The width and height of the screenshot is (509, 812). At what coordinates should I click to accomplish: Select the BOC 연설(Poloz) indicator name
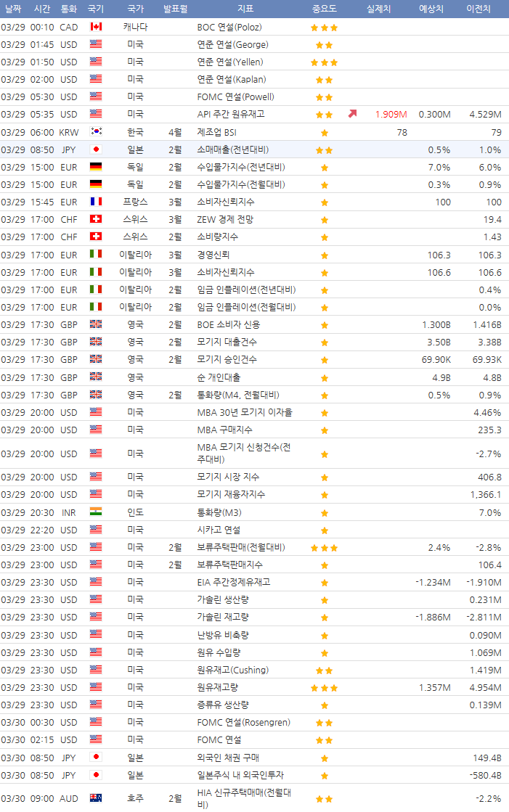[229, 27]
